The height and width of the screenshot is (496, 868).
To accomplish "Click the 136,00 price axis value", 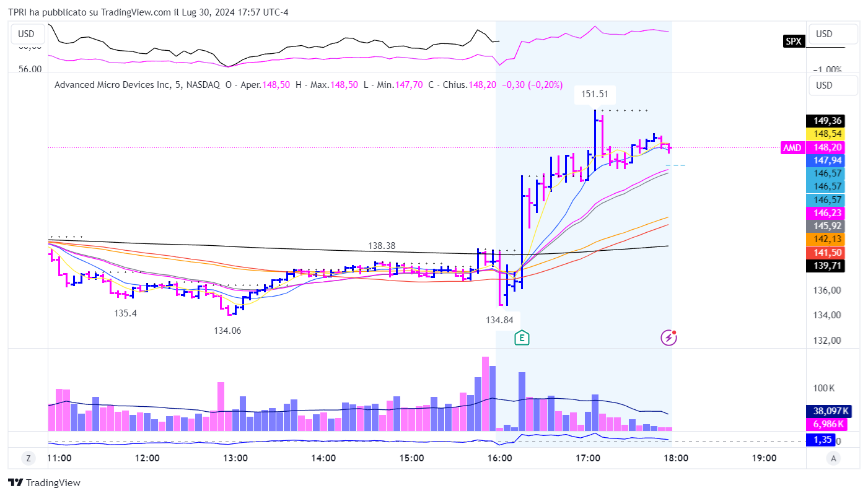I will [827, 290].
